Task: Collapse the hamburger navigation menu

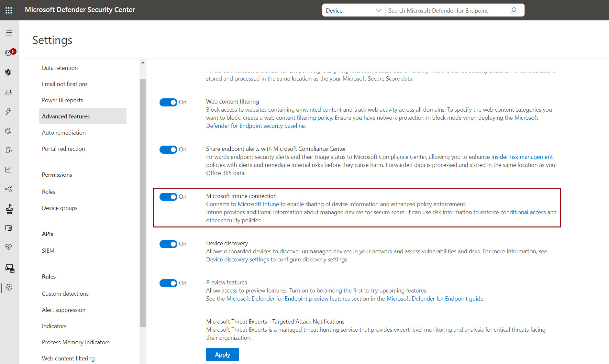Action: pos(9,33)
